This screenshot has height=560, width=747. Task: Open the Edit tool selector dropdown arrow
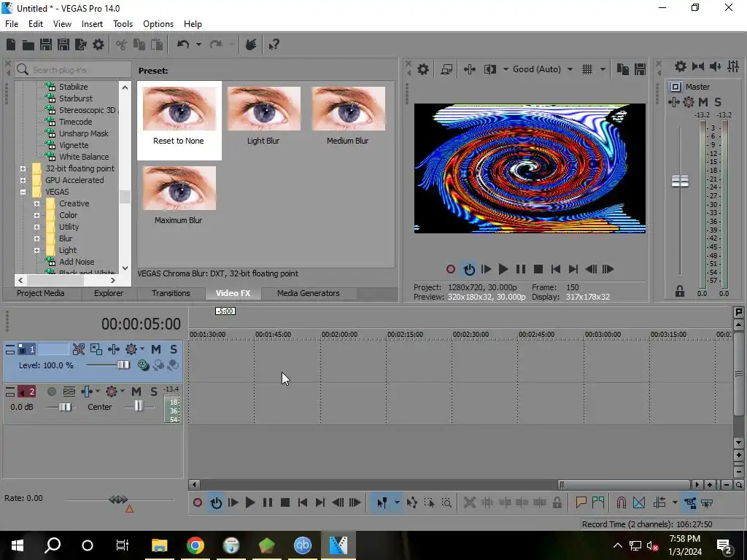(396, 502)
